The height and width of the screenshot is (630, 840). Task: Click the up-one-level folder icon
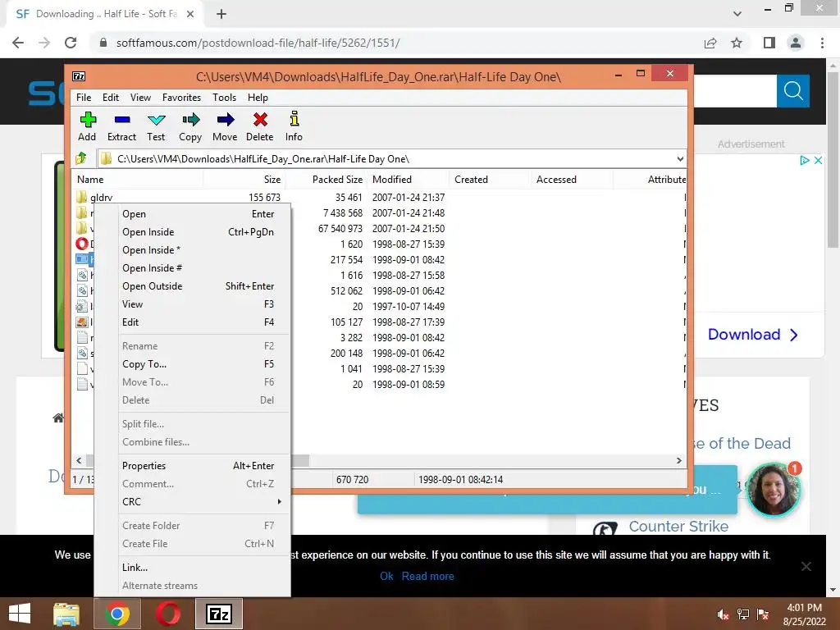tap(81, 158)
